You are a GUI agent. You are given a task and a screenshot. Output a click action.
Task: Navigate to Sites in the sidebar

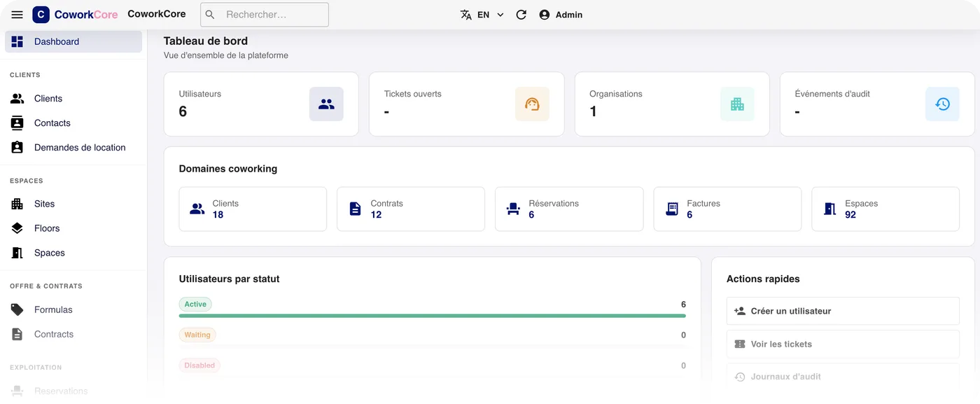pyautogui.click(x=73, y=204)
